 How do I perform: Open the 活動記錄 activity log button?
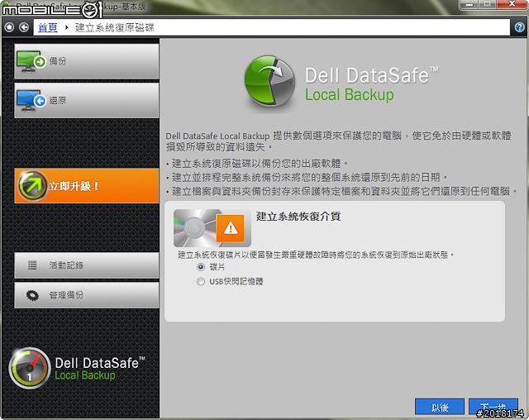86,265
